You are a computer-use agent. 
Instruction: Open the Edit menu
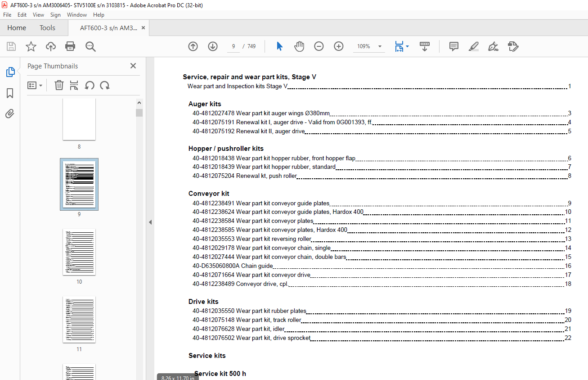[x=22, y=15]
